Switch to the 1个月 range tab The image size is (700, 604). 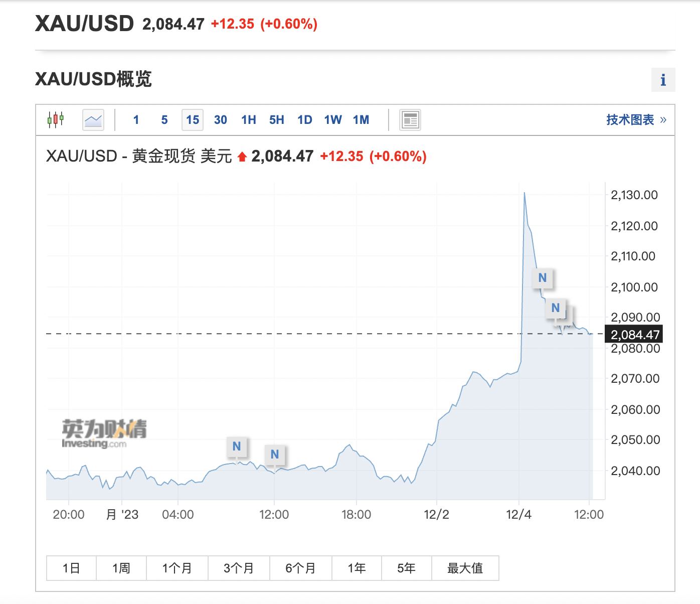coord(177,568)
